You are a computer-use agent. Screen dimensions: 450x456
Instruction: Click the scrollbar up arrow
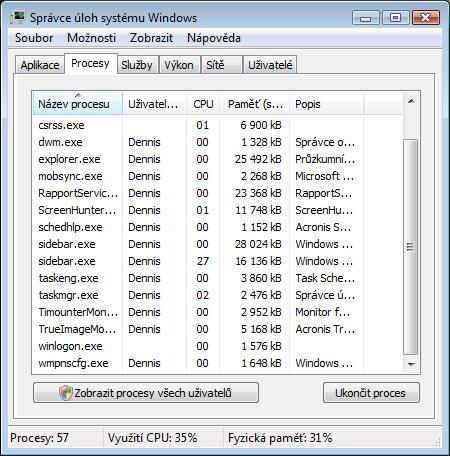[x=411, y=101]
